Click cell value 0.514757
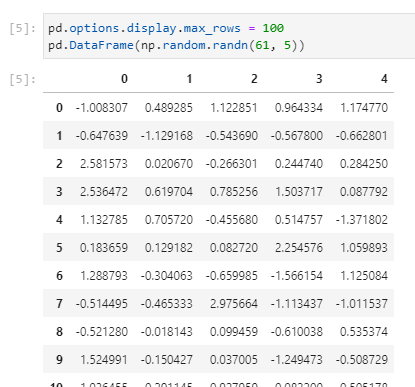415x387 pixels. point(299,220)
